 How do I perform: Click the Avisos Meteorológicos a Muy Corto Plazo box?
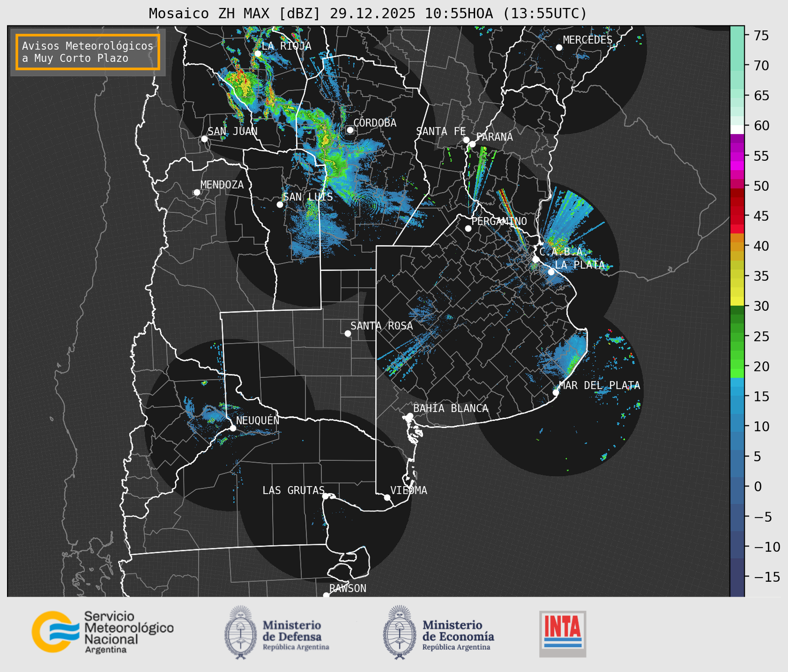pyautogui.click(x=88, y=52)
